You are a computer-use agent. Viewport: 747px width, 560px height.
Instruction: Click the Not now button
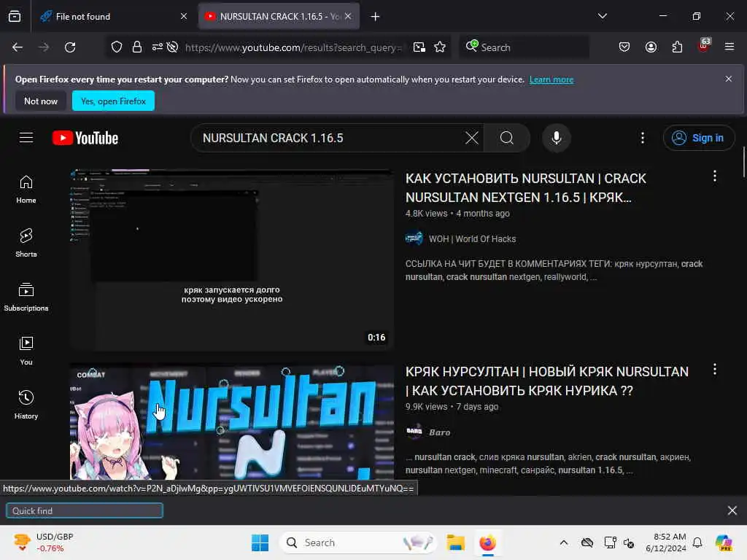pyautogui.click(x=41, y=101)
